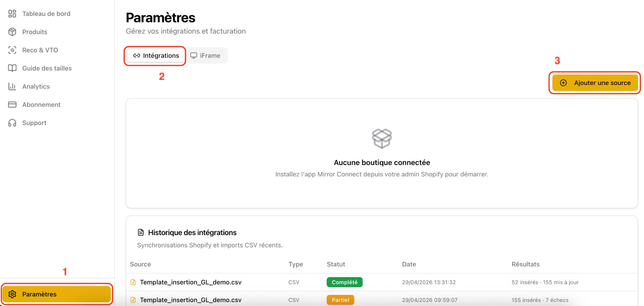Click the Aucune boutique connectée heading
The height and width of the screenshot is (306, 644).
382,163
